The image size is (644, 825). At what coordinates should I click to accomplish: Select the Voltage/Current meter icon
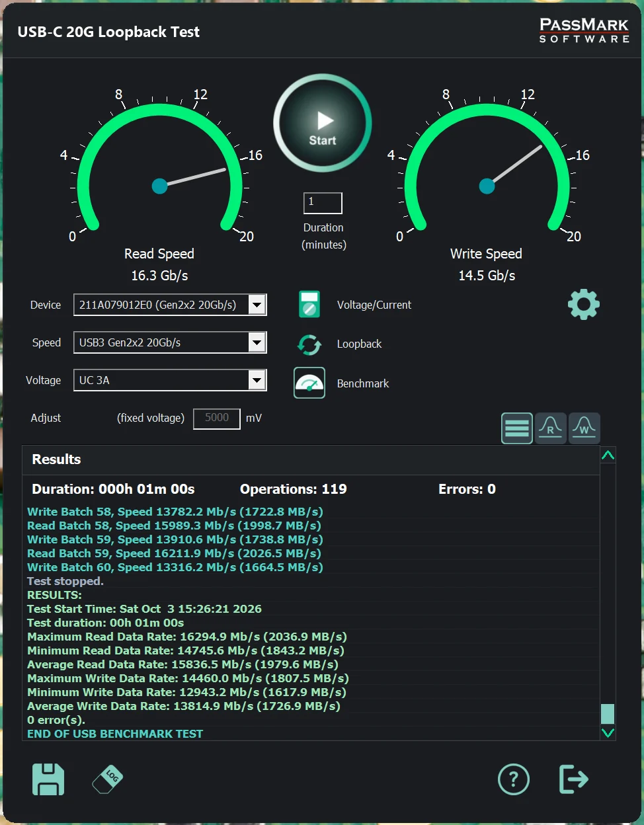click(309, 305)
